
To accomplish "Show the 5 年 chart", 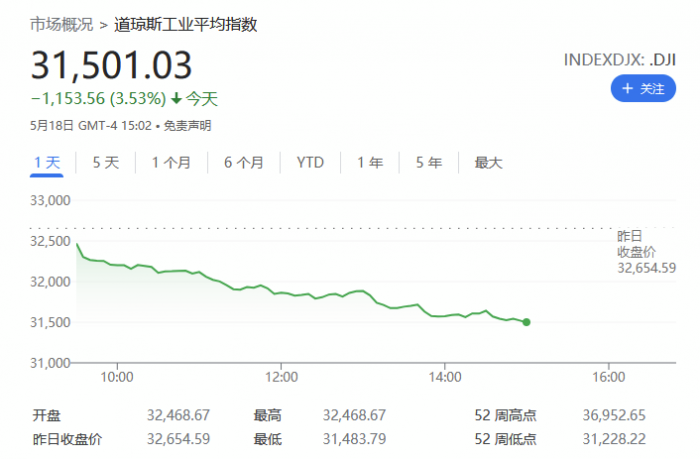I will (428, 162).
